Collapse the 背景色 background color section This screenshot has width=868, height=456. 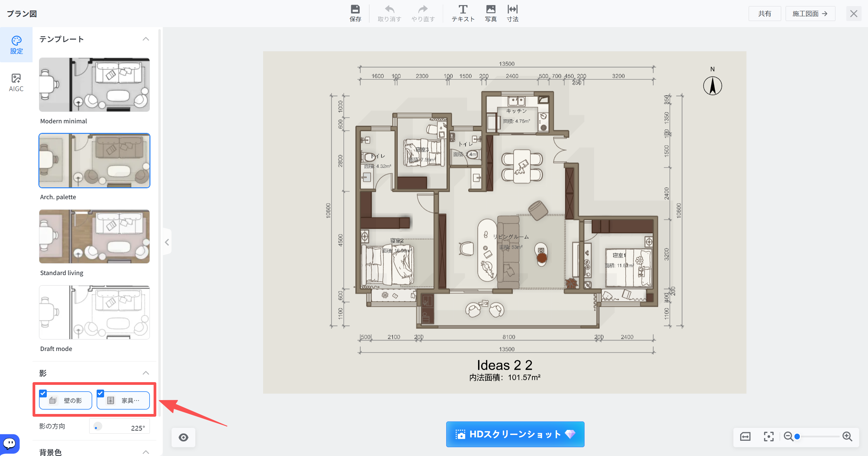(146, 452)
